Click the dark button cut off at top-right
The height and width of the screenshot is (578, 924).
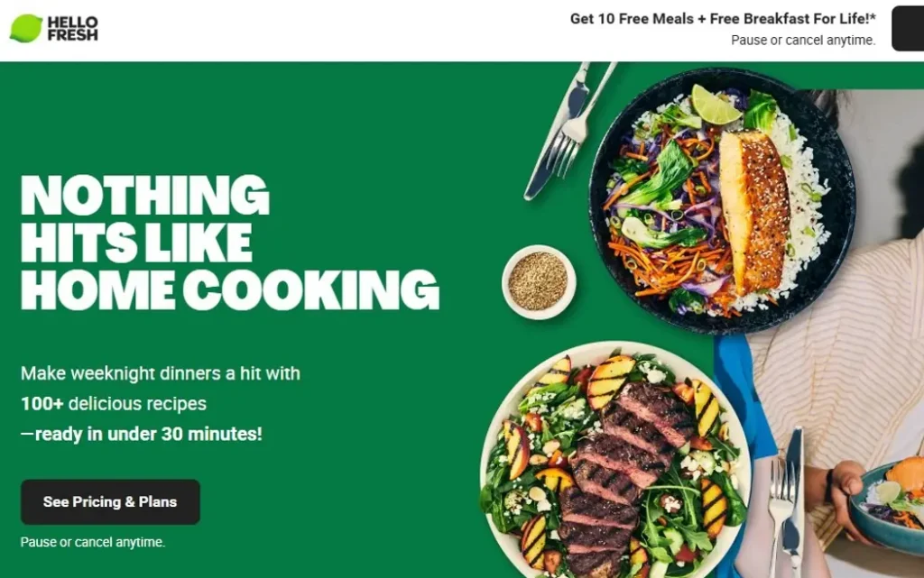[908, 28]
